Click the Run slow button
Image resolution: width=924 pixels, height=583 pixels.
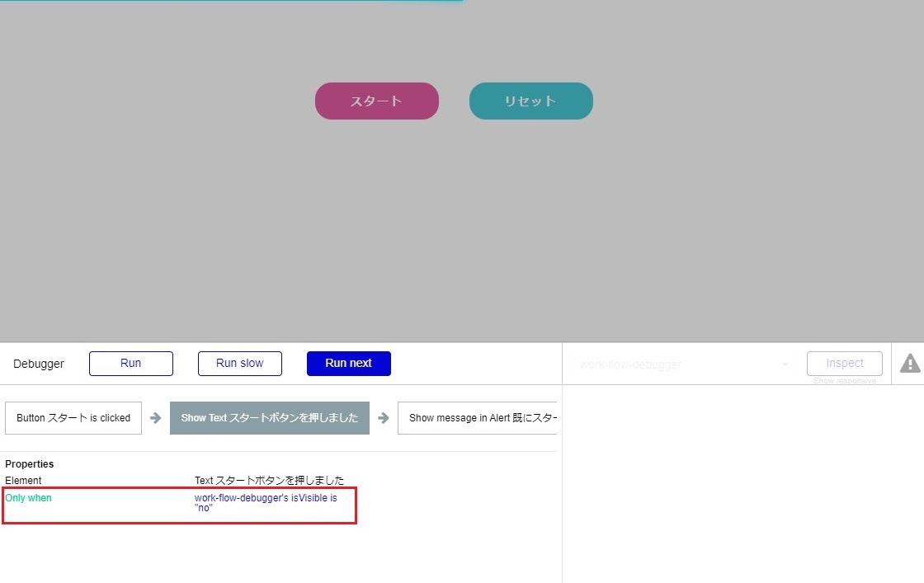(240, 364)
